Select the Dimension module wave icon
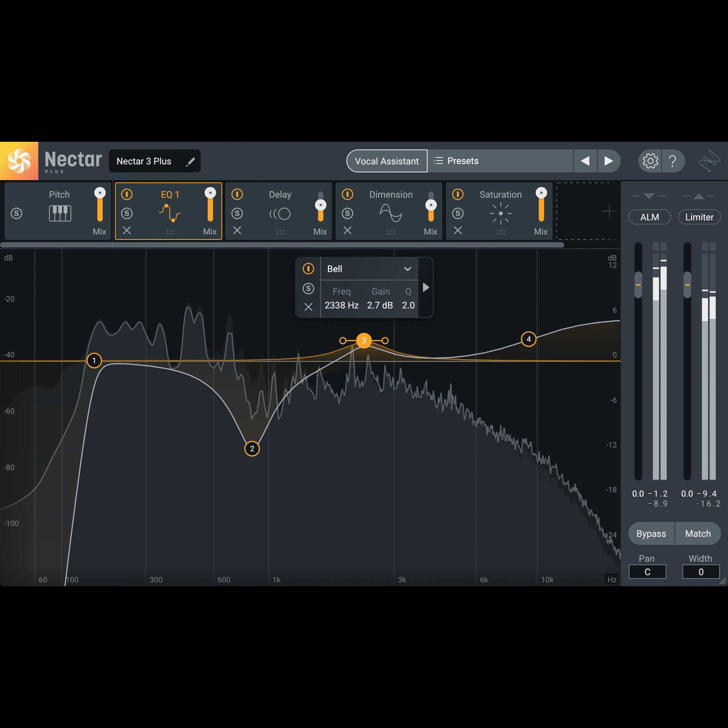The height and width of the screenshot is (728, 728). click(390, 213)
